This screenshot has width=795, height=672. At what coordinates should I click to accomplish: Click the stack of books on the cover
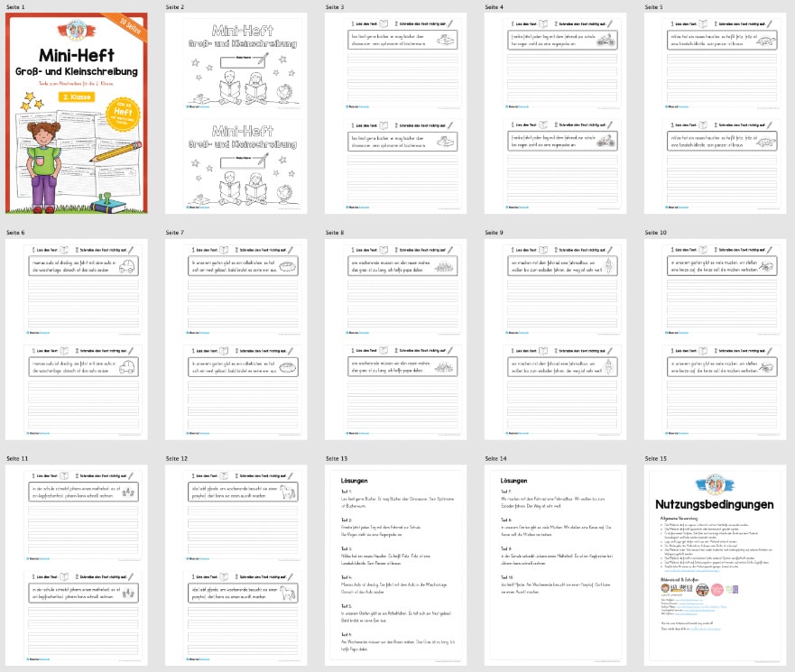coord(99,205)
